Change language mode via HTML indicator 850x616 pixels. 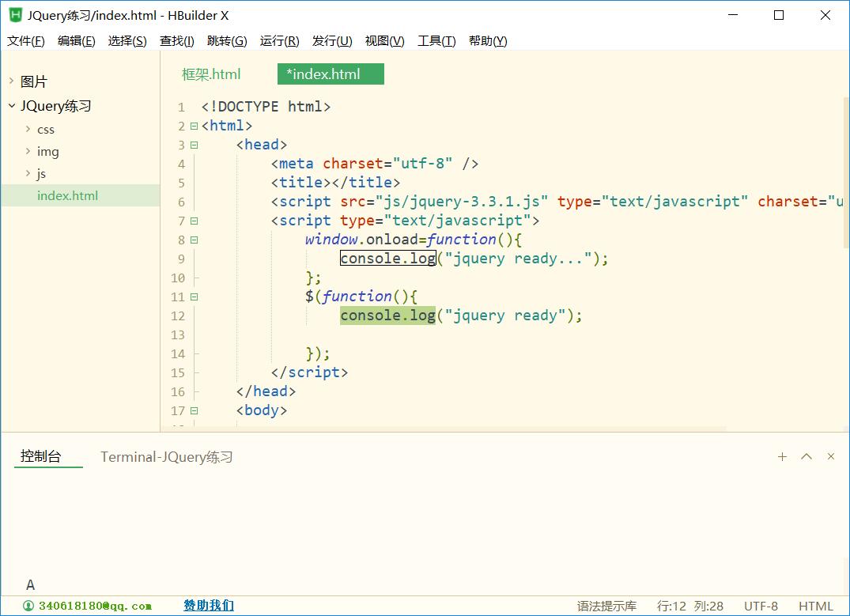[816, 607]
